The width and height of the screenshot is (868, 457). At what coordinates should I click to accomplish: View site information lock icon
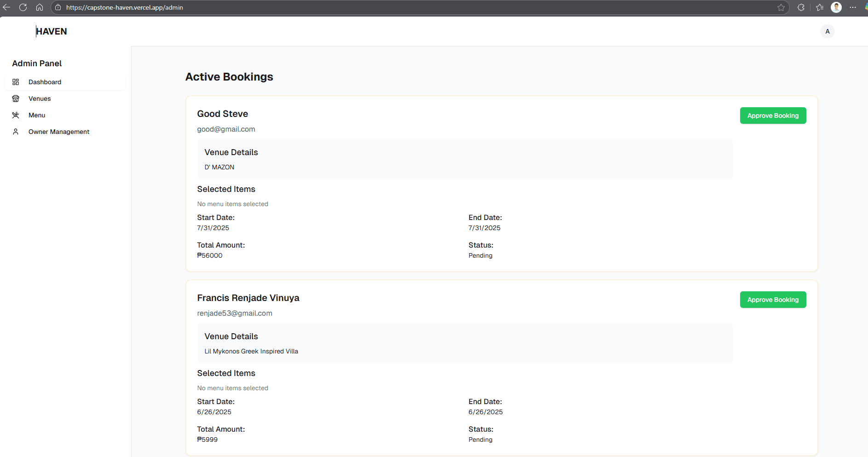58,7
